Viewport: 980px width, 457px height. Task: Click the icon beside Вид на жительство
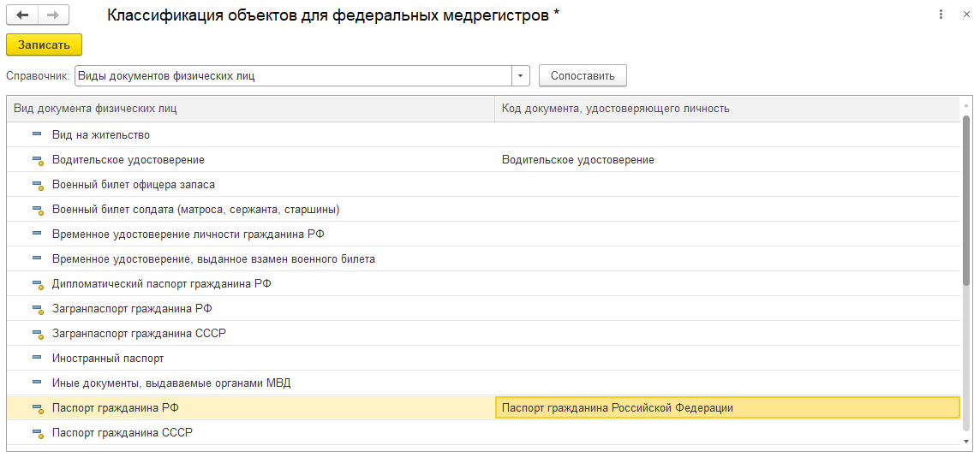(x=37, y=135)
